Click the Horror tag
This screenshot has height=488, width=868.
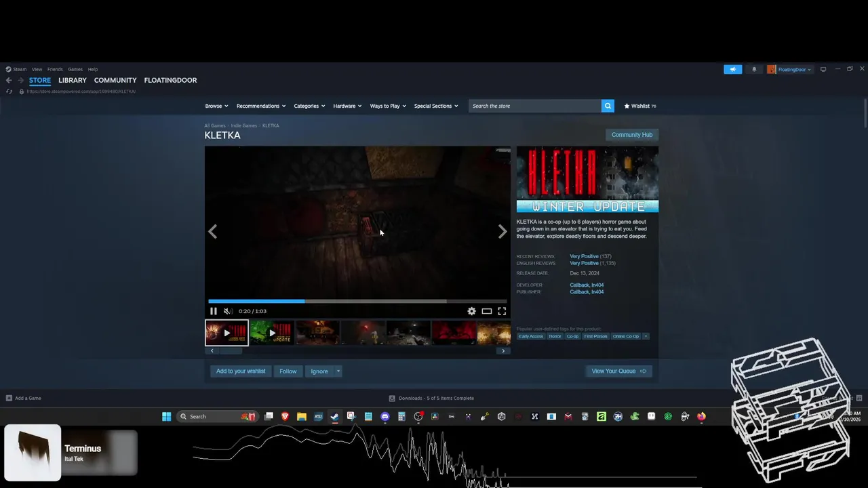(555, 336)
